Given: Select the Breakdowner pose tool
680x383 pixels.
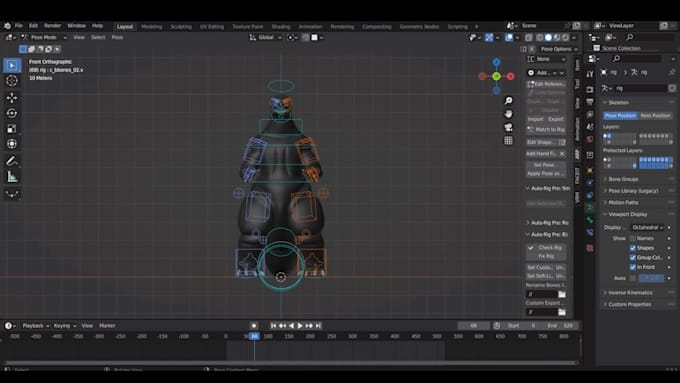Looking at the screenshot, I should (12, 194).
